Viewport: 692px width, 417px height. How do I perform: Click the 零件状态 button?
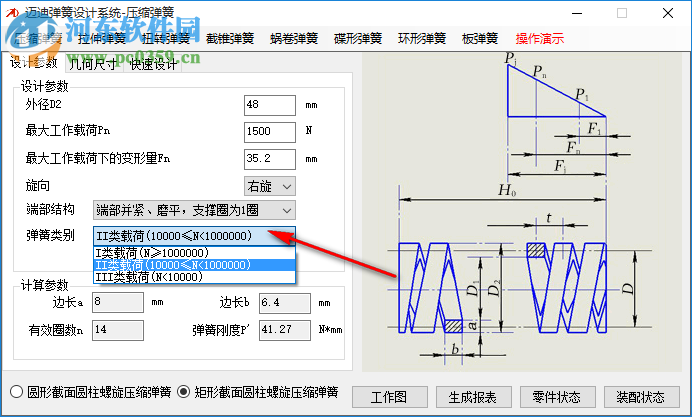pos(557,397)
